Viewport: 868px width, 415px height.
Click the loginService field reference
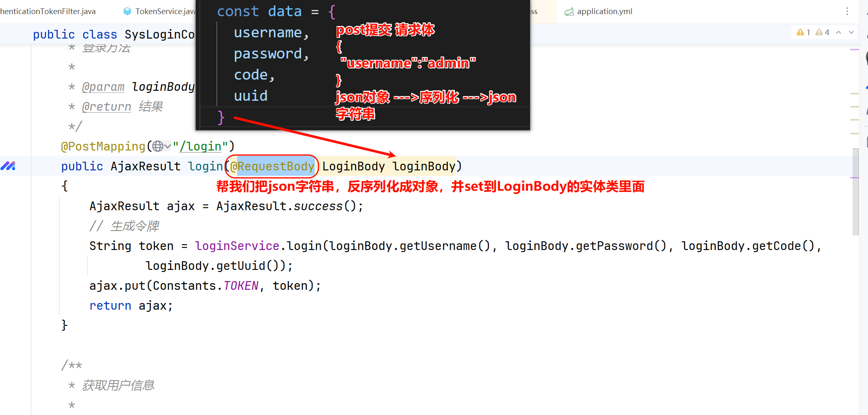[x=237, y=246]
